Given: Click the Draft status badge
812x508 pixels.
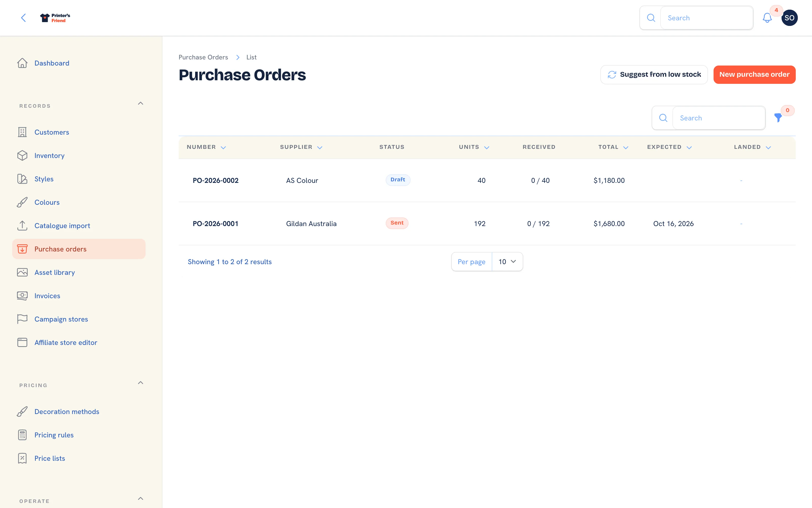Looking at the screenshot, I should 398,180.
